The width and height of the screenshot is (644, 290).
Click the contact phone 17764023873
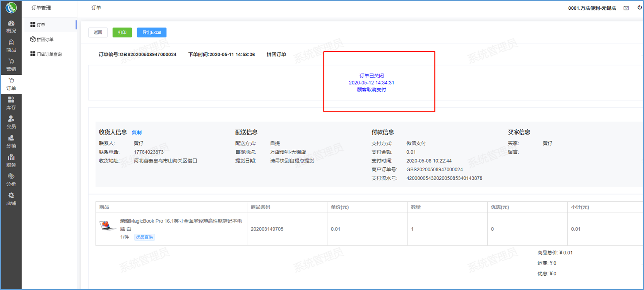coord(149,152)
